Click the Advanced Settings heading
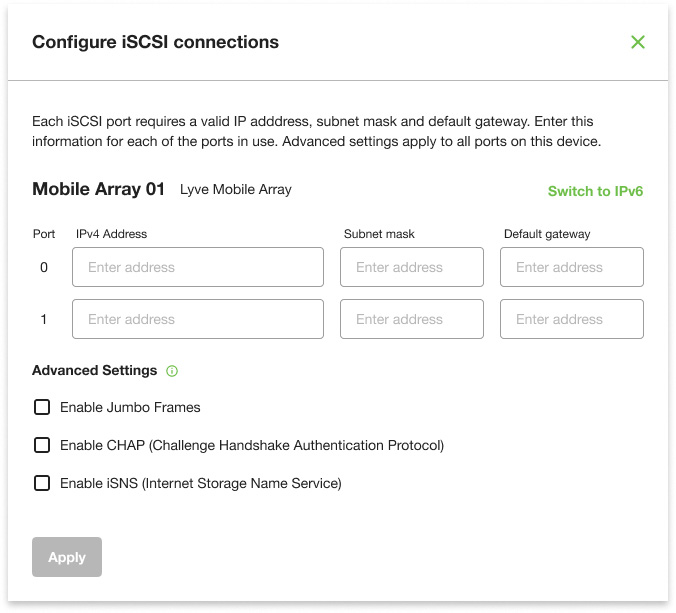This screenshot has width=676, height=613. [95, 370]
